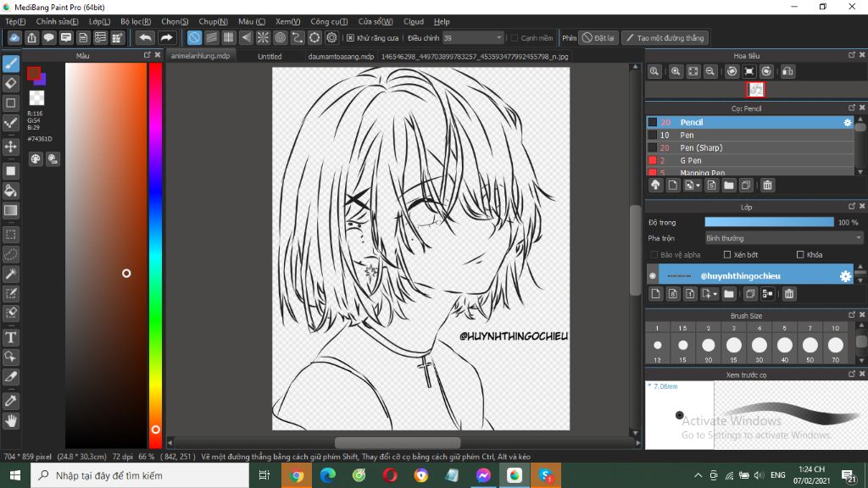Click Tạo một đường thẳng button
Image resolution: width=868 pixels, height=488 pixels.
click(x=665, y=37)
